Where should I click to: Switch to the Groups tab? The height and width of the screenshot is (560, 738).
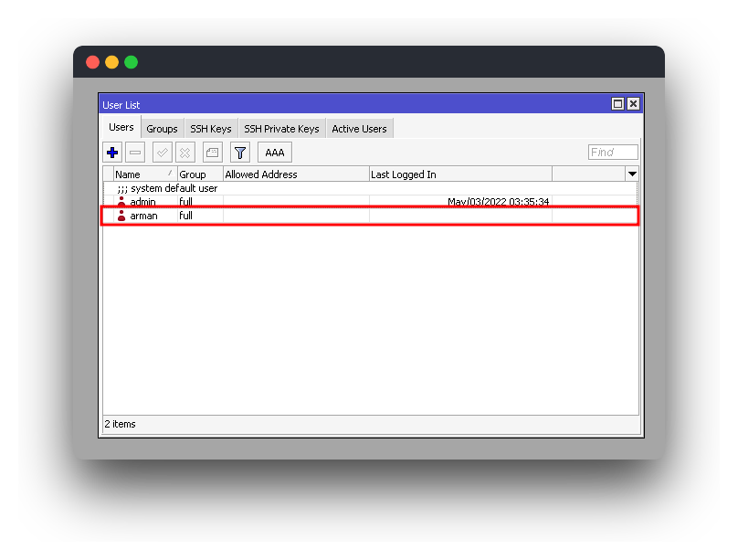(x=162, y=129)
